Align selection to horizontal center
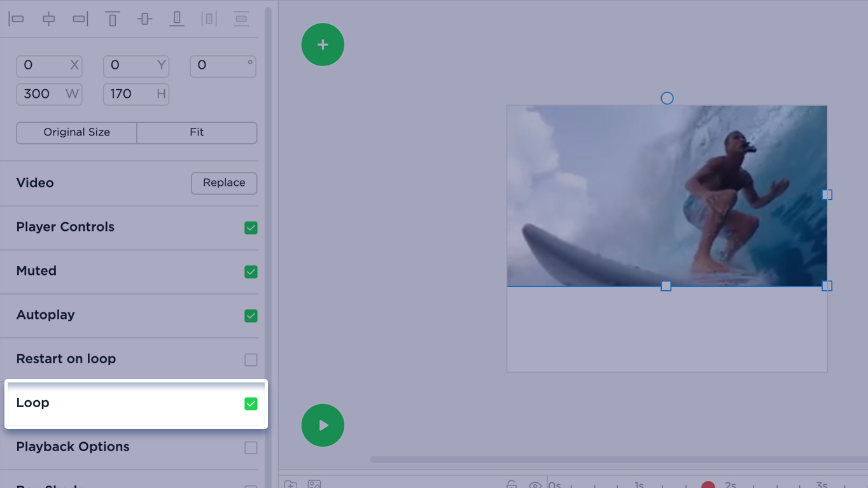Screen dimensions: 868x488 pyautogui.click(x=49, y=19)
